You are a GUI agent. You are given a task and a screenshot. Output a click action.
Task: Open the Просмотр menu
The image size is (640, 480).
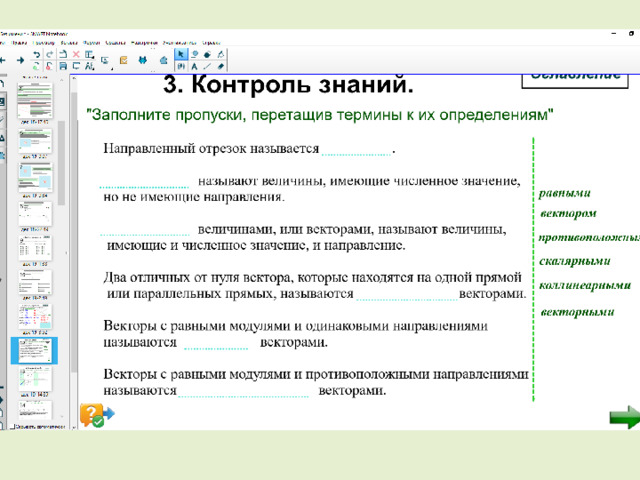coord(43,42)
